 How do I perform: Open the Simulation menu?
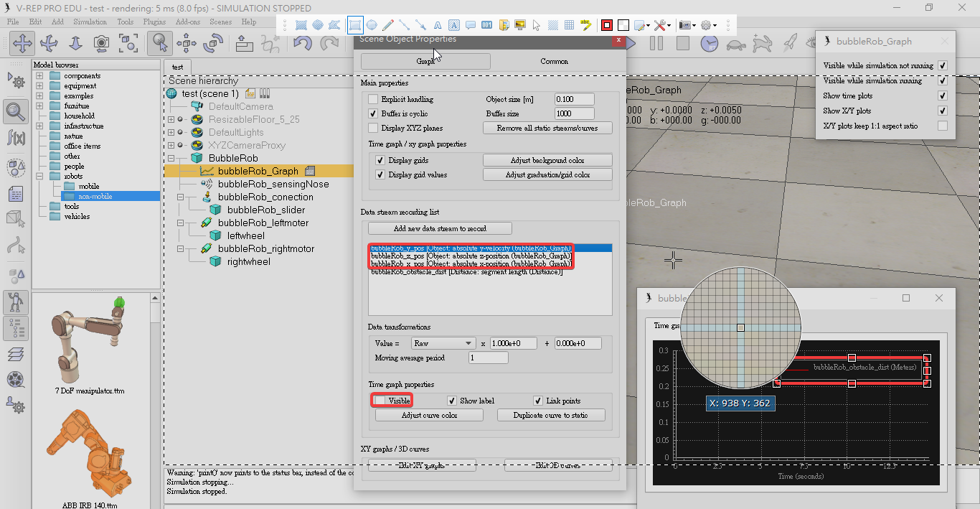coord(90,22)
